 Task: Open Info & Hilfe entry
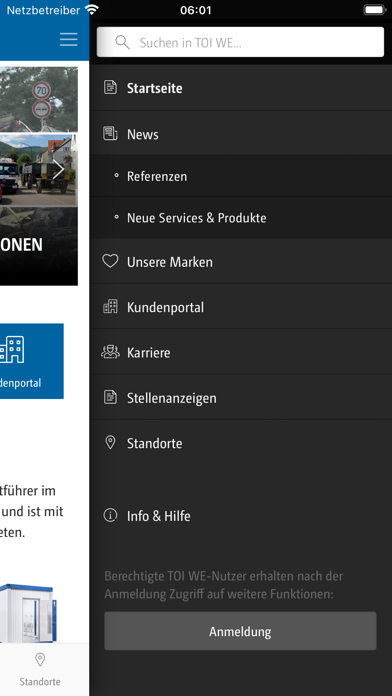click(241, 516)
